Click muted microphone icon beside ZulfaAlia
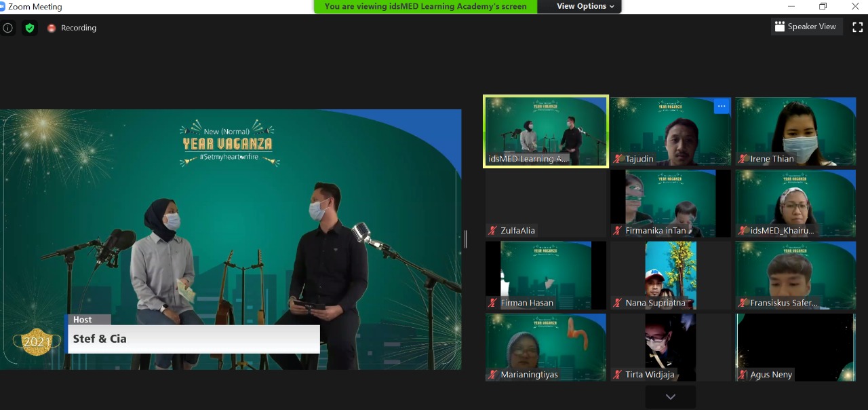The width and height of the screenshot is (868, 410). pyautogui.click(x=493, y=231)
